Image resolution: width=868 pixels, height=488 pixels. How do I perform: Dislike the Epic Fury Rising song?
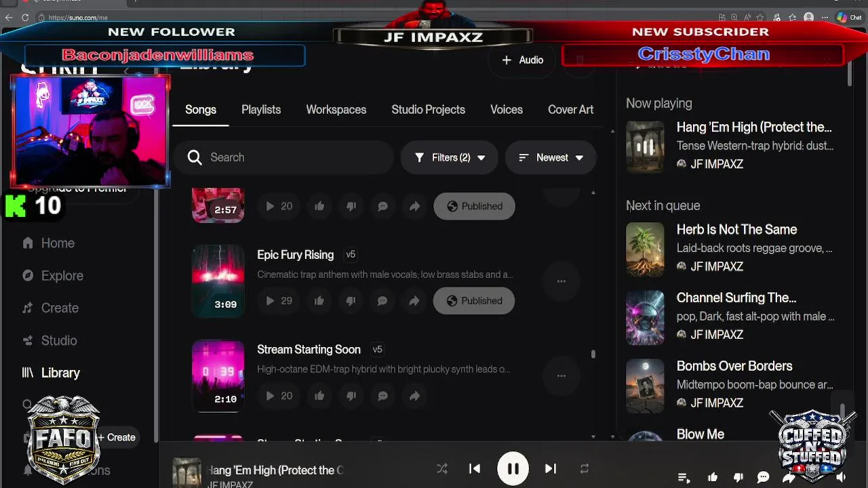tap(351, 301)
